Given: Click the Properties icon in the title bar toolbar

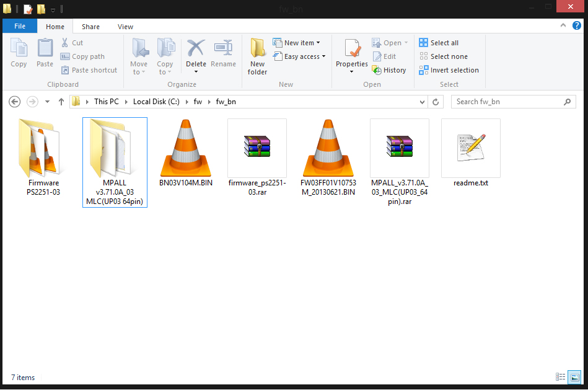Looking at the screenshot, I should 28,9.
